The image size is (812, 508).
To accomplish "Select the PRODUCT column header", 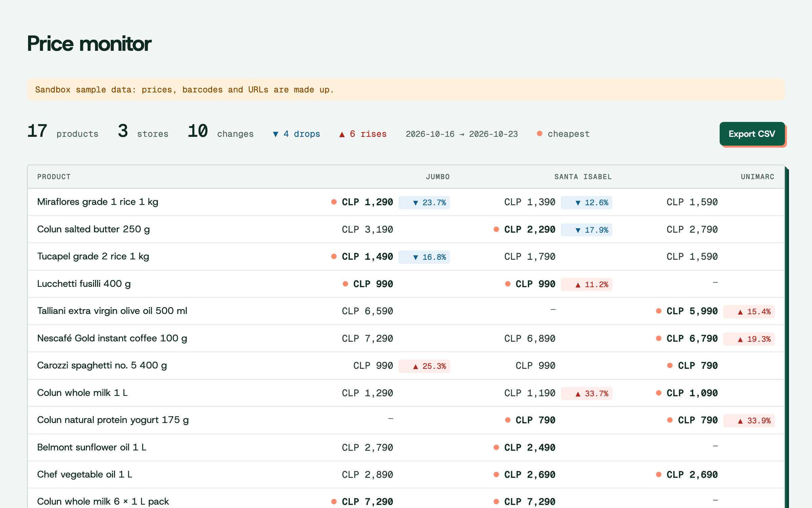I will pyautogui.click(x=54, y=177).
